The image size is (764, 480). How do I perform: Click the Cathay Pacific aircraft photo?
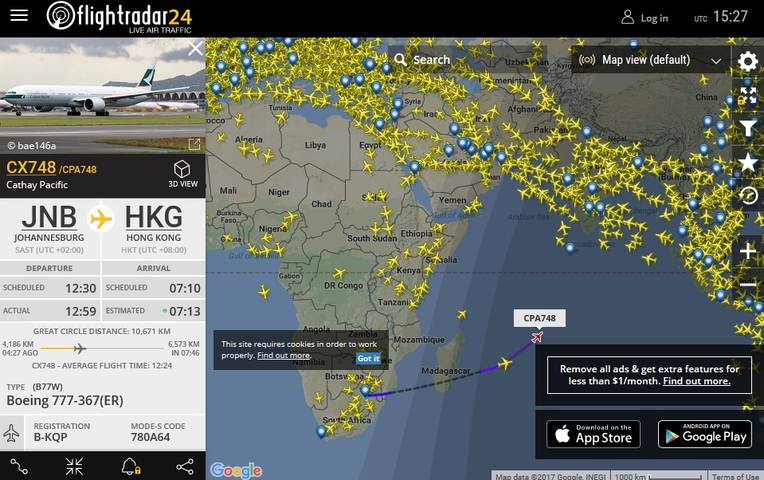coord(102,96)
